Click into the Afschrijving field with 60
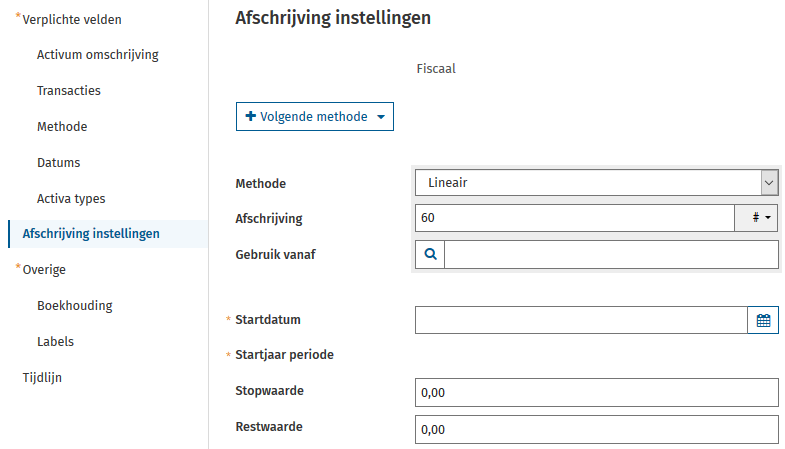Viewport: 785px width, 449px height. (574, 218)
